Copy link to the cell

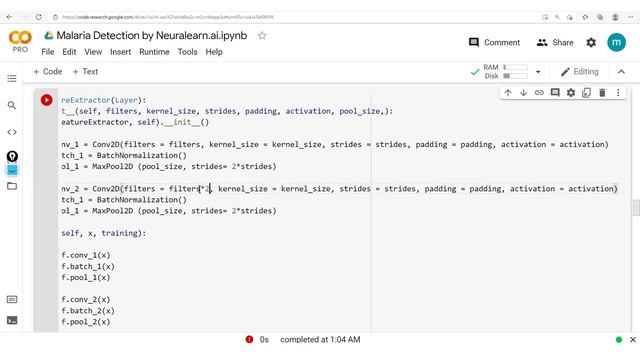click(x=539, y=93)
